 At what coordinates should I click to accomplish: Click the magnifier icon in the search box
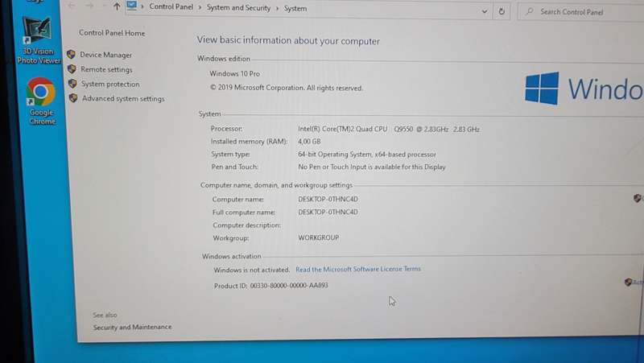tap(530, 11)
